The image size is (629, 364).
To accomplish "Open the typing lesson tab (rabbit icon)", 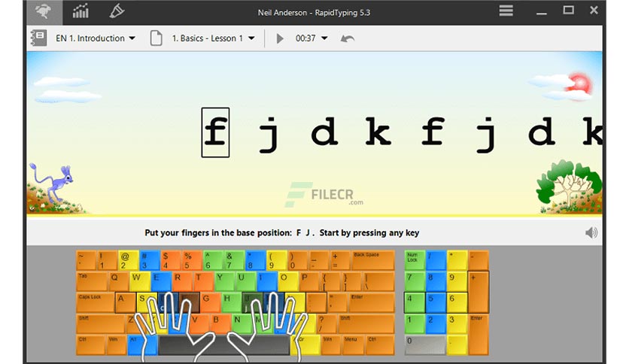I will point(44,12).
